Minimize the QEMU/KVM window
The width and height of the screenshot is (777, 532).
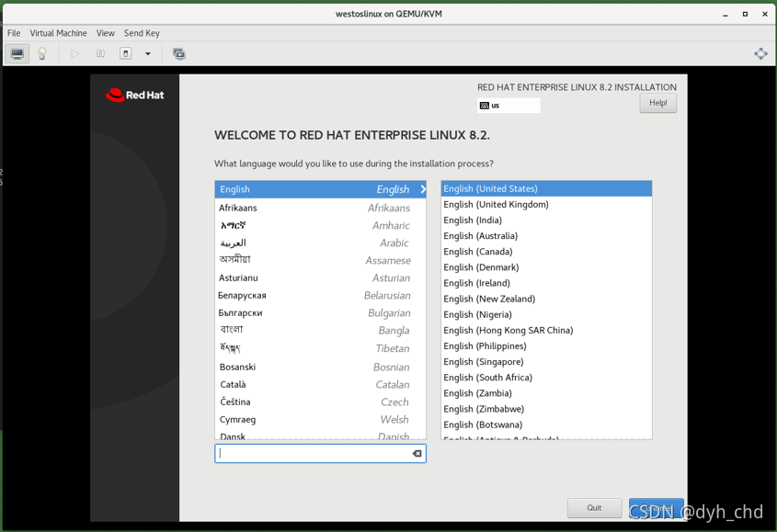click(x=726, y=15)
